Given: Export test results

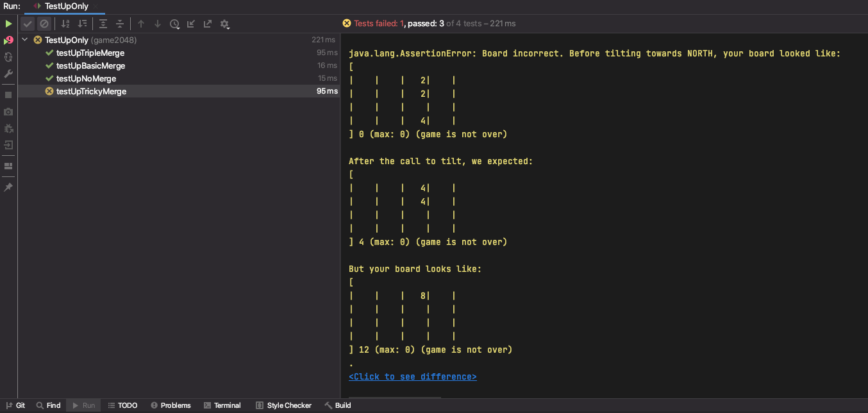Looking at the screenshot, I should click(x=208, y=24).
